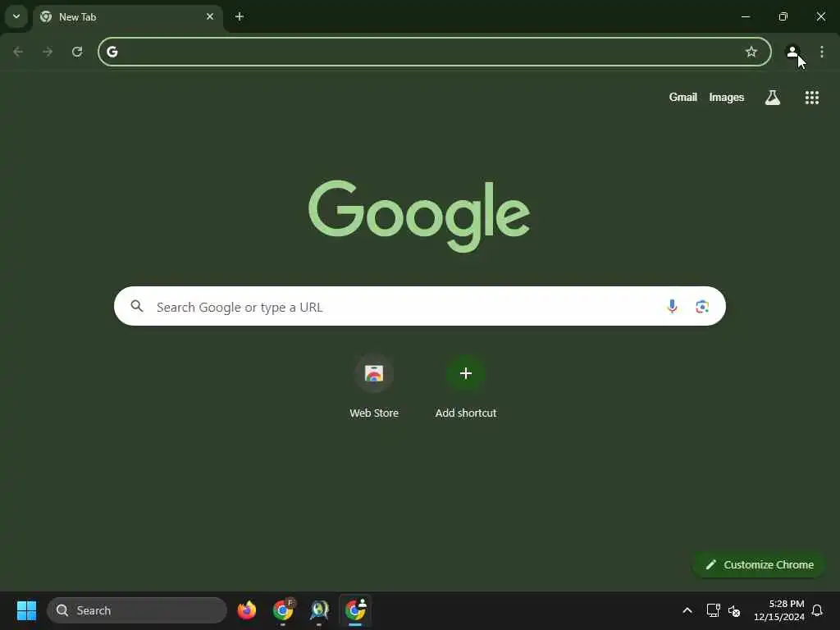This screenshot has height=630, width=840.
Task: Launch Firefox from the taskbar
Action: (x=246, y=610)
